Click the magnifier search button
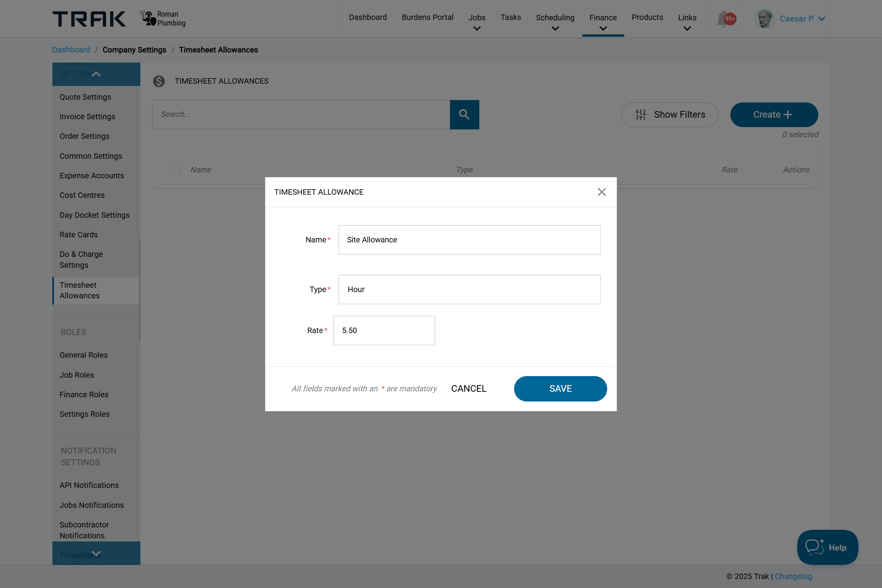Viewport: 882px width, 588px height. point(464,115)
